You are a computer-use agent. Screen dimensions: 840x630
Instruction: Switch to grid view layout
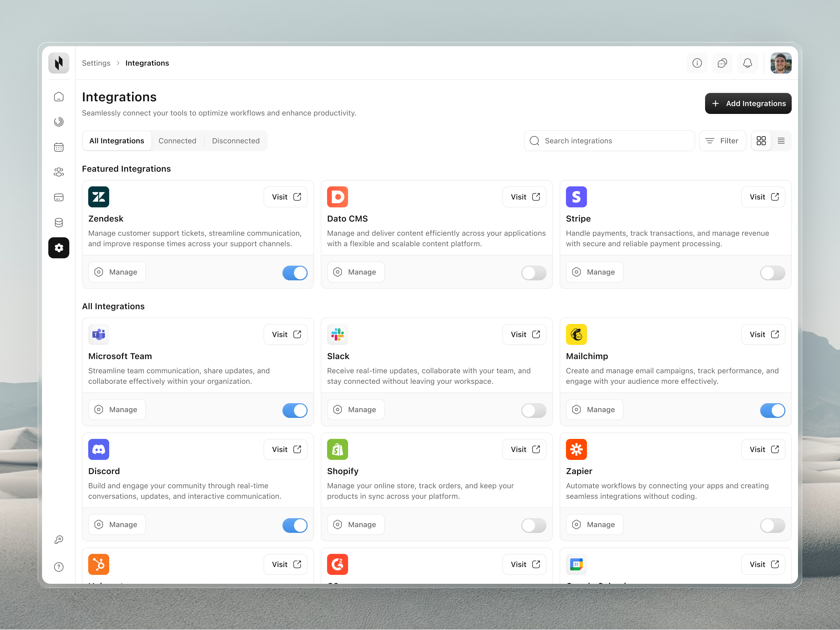coord(761,141)
